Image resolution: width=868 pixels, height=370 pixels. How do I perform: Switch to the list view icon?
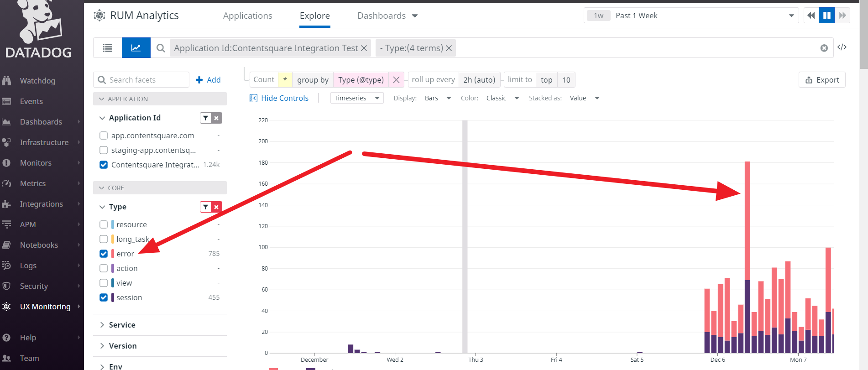pos(108,48)
